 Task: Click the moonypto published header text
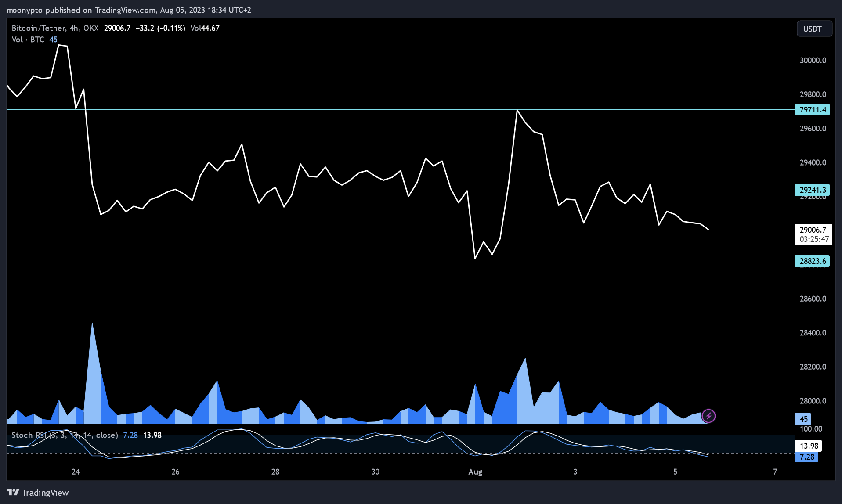pyautogui.click(x=129, y=10)
